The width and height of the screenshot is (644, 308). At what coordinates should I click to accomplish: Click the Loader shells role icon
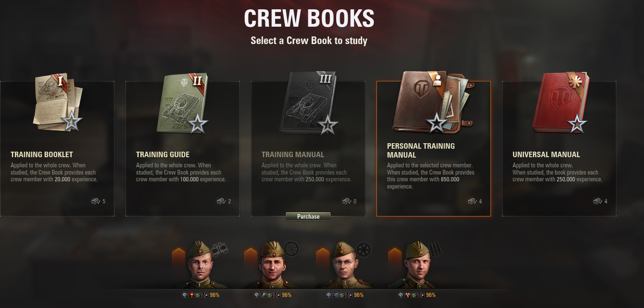435,249
